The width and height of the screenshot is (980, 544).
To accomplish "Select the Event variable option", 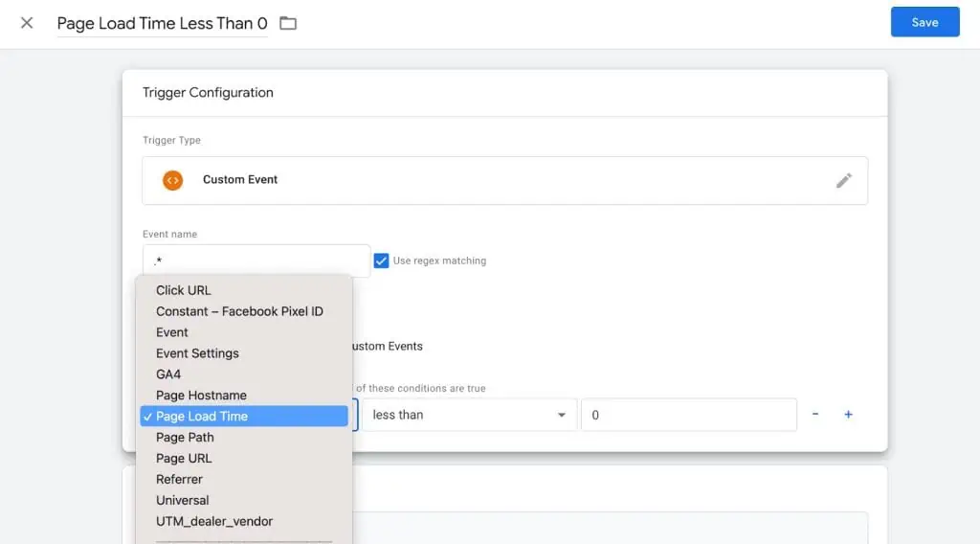I will coord(172,332).
